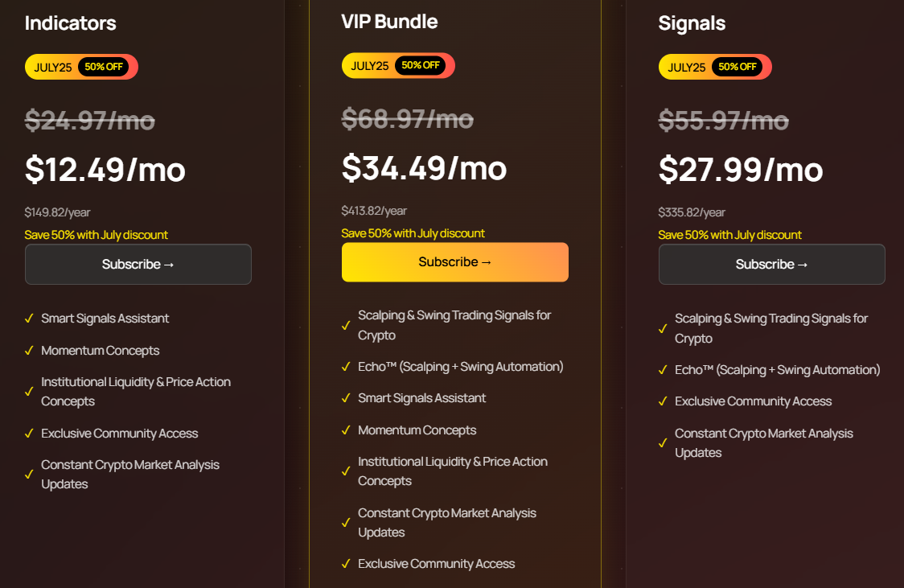The height and width of the screenshot is (588, 904).
Task: Click the $12.49/mo Indicators price
Action: pyautogui.click(x=105, y=169)
